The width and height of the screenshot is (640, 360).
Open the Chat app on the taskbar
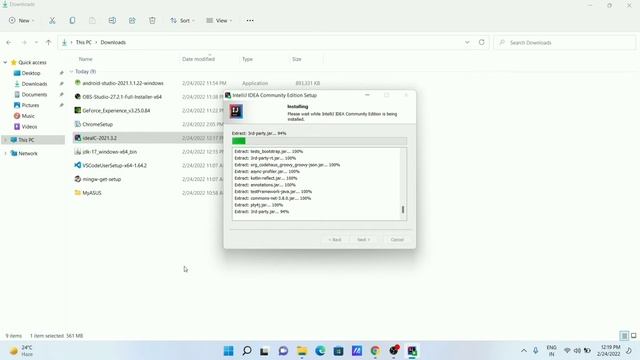[x=283, y=351]
